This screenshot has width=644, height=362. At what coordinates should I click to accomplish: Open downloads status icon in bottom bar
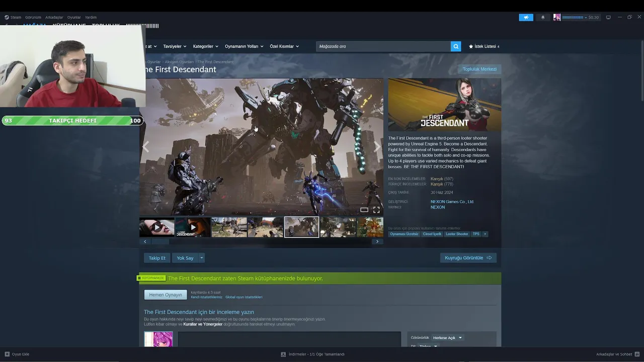[x=283, y=354]
